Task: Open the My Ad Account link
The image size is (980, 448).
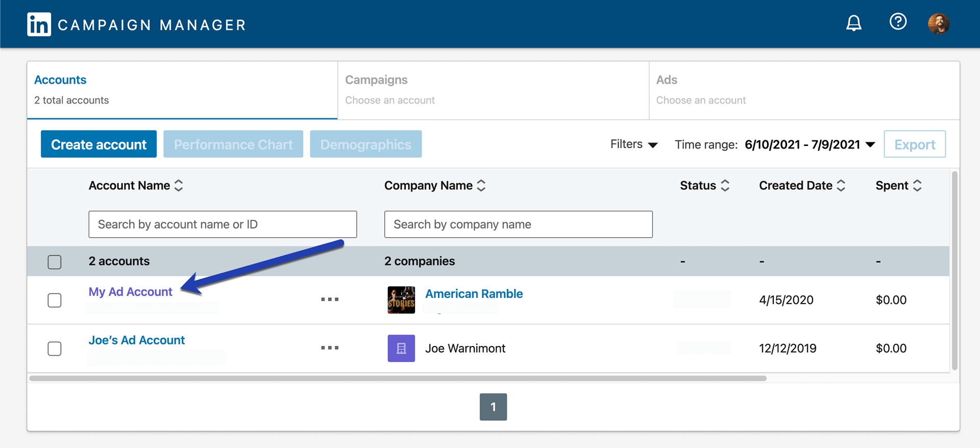Action: [131, 292]
